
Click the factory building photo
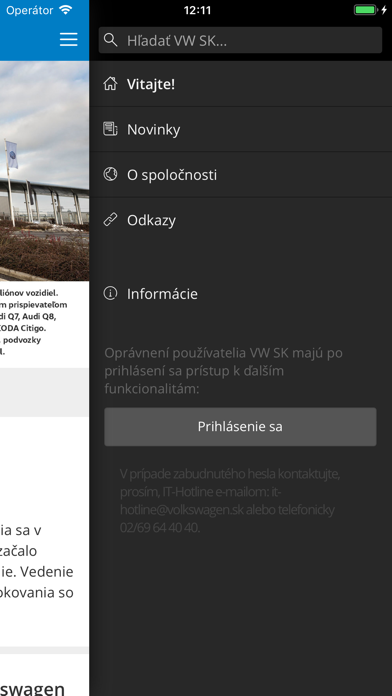coord(44,171)
